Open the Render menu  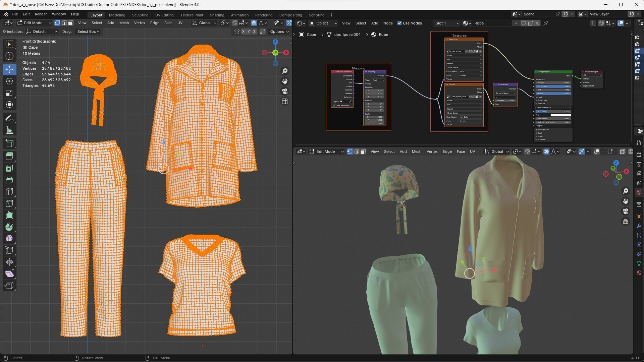click(x=41, y=14)
